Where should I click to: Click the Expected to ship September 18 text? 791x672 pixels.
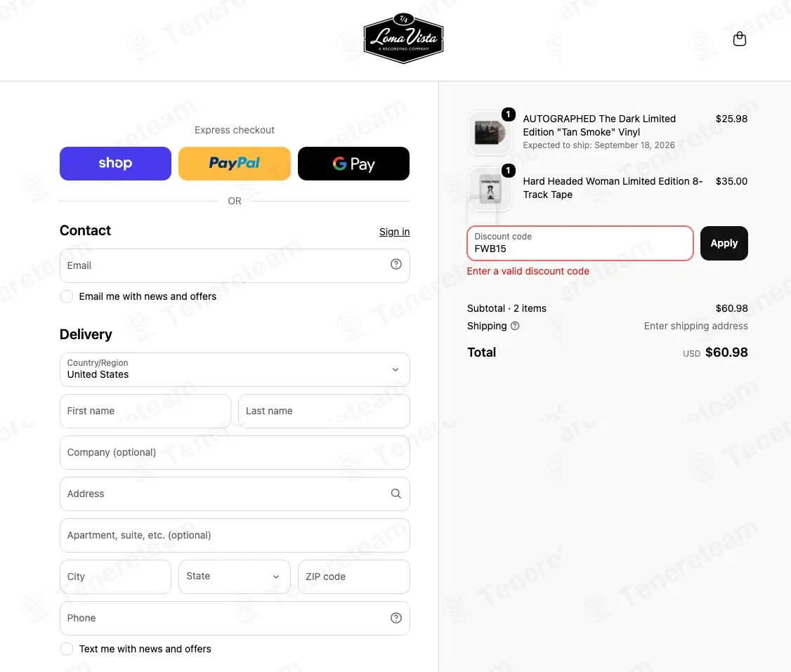(x=599, y=145)
